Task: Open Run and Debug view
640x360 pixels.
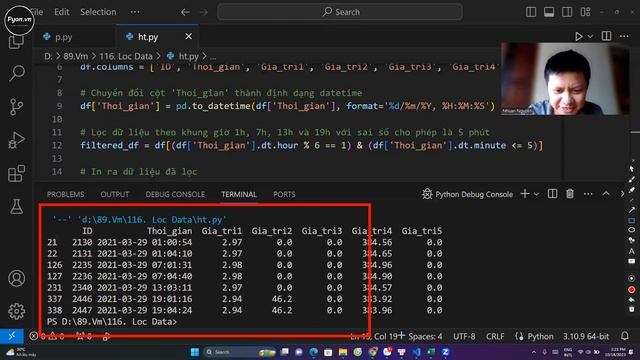Action: click(x=17, y=140)
